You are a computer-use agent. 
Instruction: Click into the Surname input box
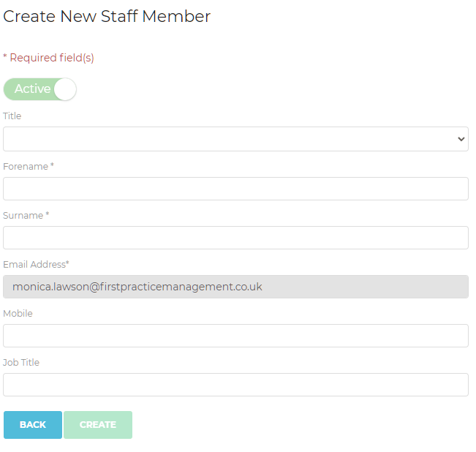coord(235,238)
